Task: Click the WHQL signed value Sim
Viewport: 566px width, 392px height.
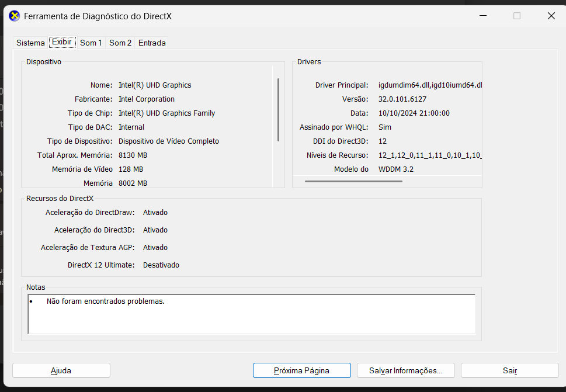Action: click(385, 127)
